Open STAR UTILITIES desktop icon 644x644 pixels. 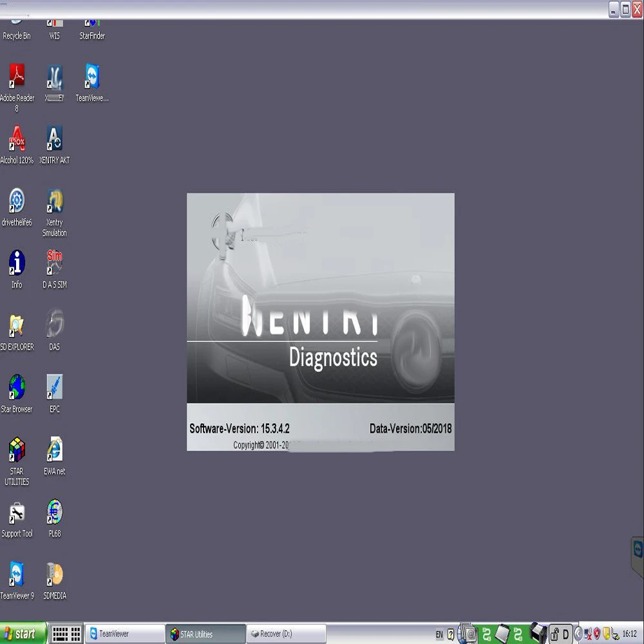click(x=17, y=461)
